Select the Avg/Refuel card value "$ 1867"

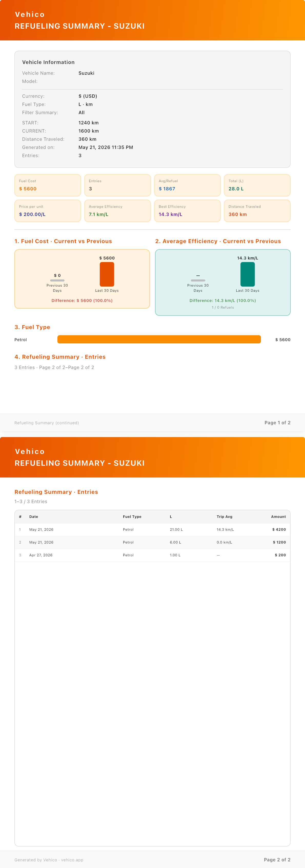coord(167,189)
